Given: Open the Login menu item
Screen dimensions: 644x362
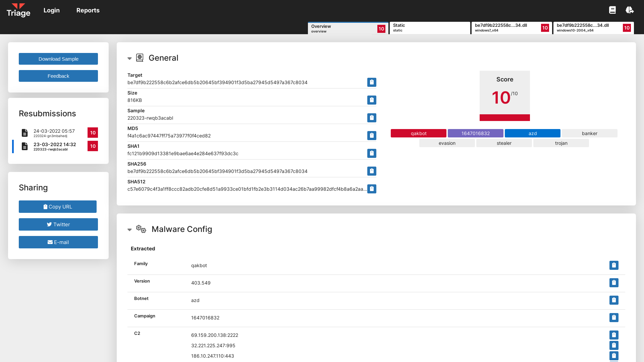Looking at the screenshot, I should point(52,10).
